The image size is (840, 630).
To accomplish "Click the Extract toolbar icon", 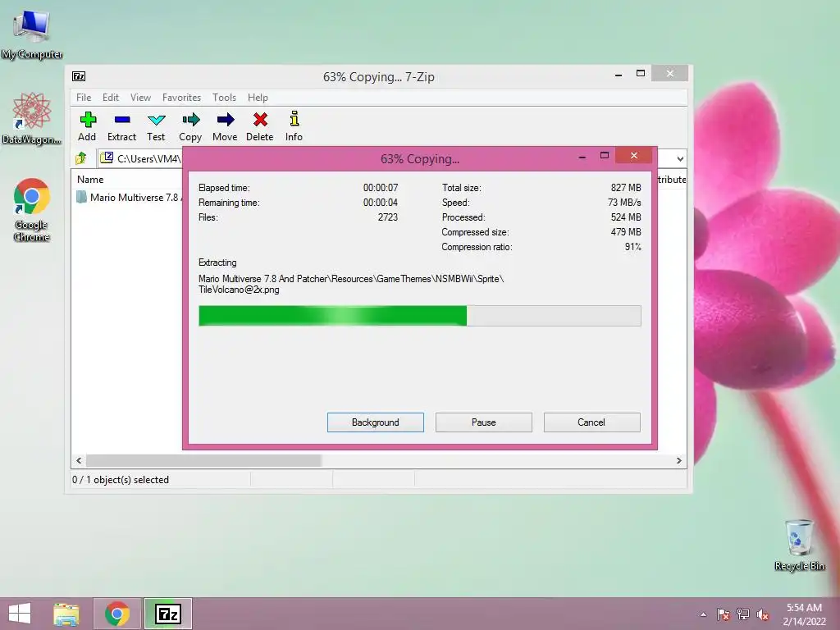I will (121, 126).
